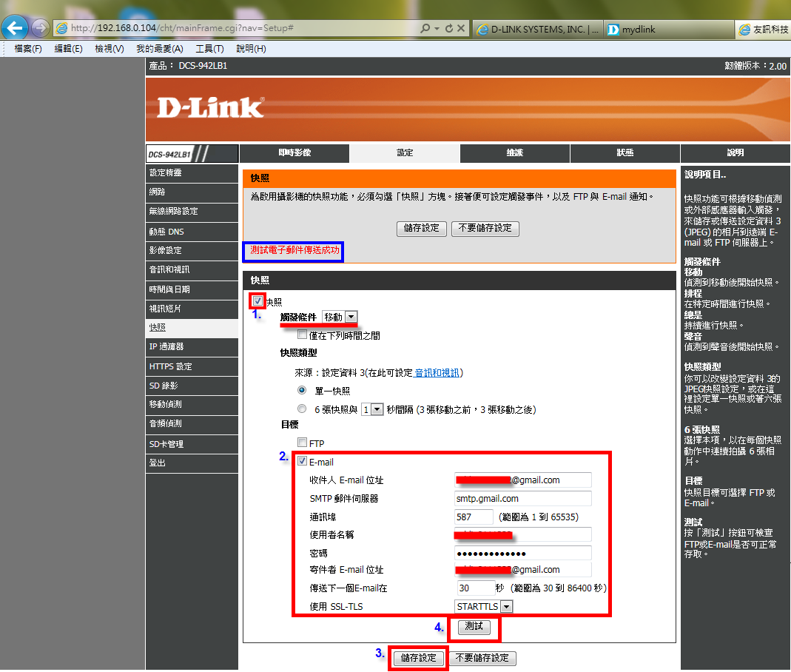Open the 工具(T) menu
The image size is (791, 672).
pos(209,49)
